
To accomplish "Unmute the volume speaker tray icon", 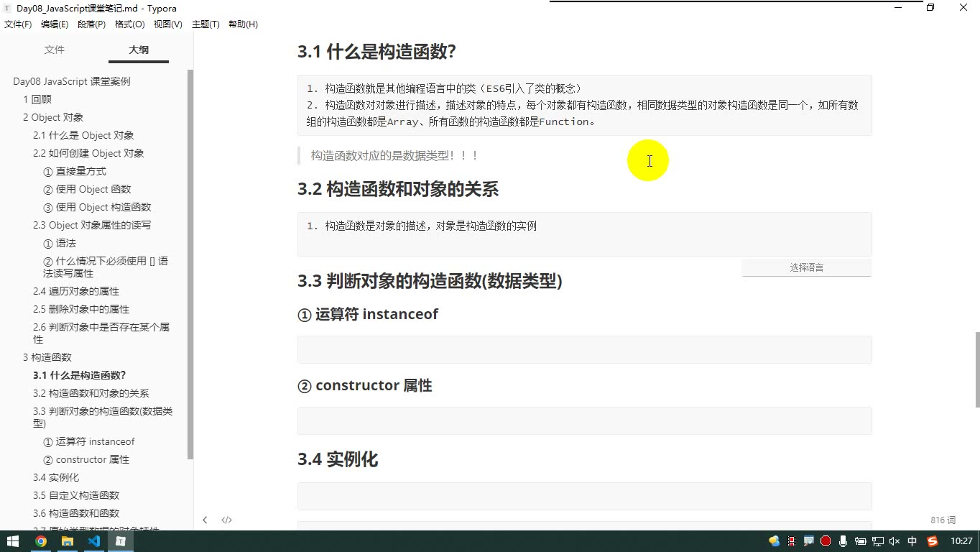I will tap(895, 541).
